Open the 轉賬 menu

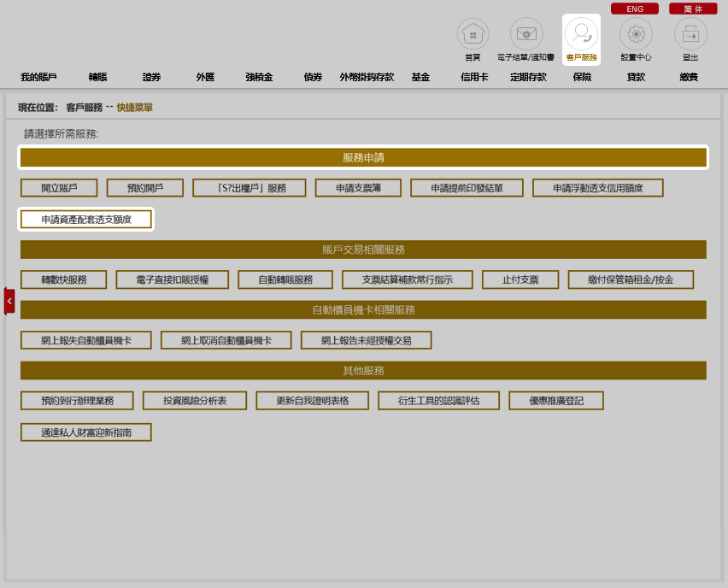pos(98,77)
